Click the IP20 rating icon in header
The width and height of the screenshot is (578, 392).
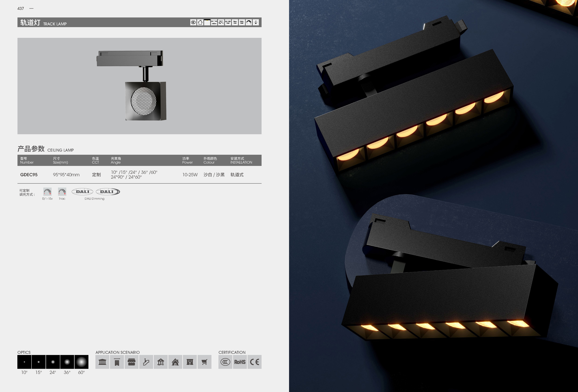[256, 22]
